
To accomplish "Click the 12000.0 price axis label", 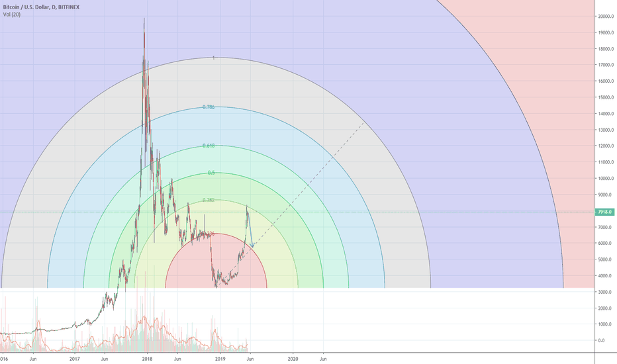I will click(606, 146).
